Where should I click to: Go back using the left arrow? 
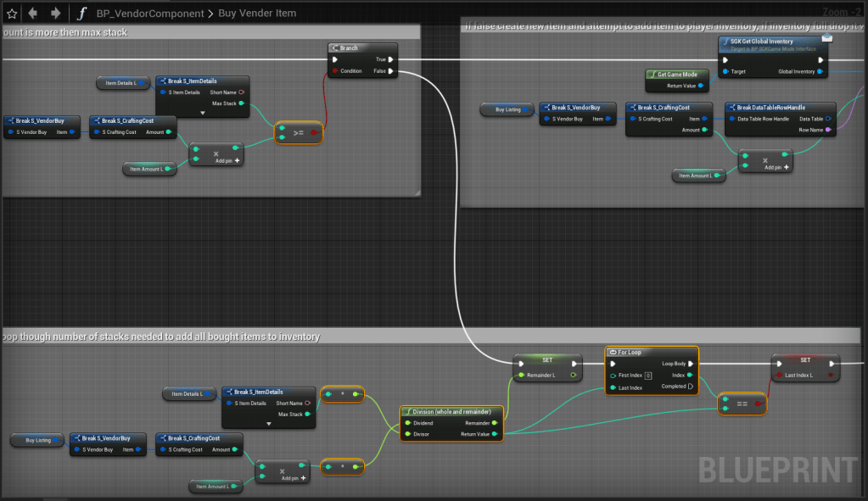34,13
